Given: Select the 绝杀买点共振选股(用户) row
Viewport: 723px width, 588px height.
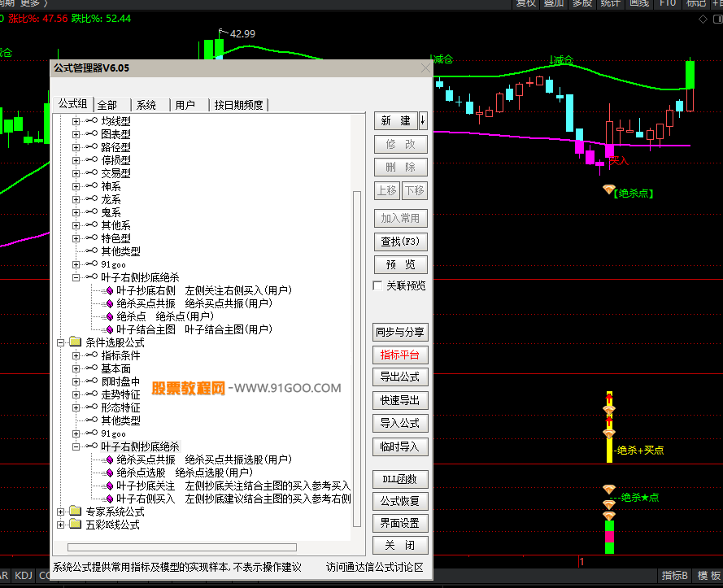Looking at the screenshot, I should [204, 460].
